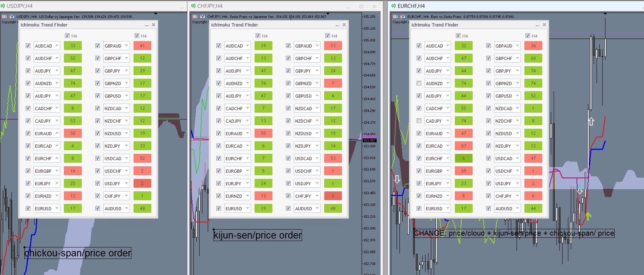Open AUDUSD symbol dropdown in EURCHF panel
644x275 pixels.
(507, 208)
